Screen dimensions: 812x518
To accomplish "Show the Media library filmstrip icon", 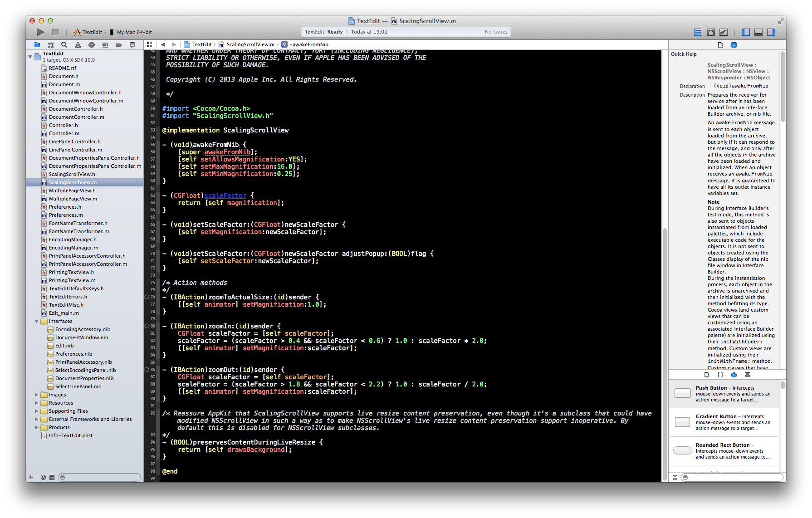I will (748, 375).
